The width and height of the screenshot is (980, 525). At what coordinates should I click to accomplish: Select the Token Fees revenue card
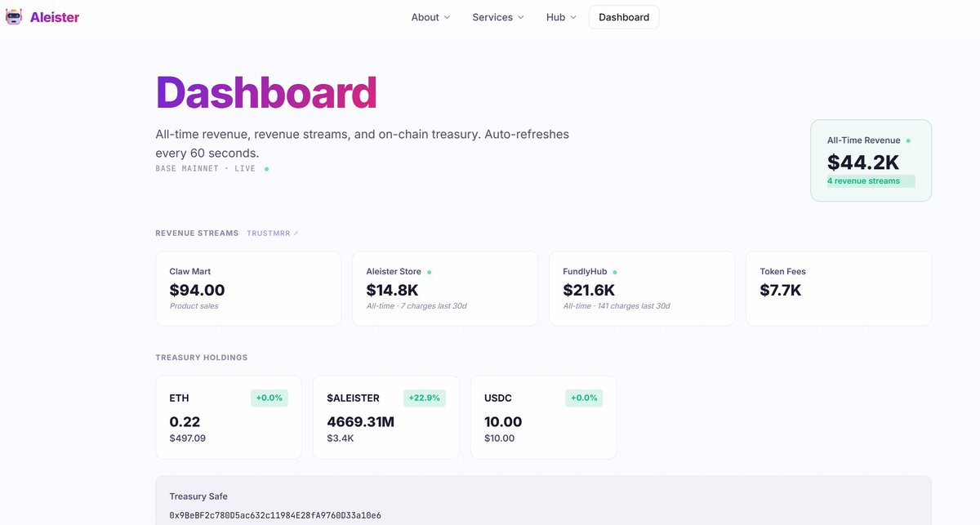[x=839, y=288]
